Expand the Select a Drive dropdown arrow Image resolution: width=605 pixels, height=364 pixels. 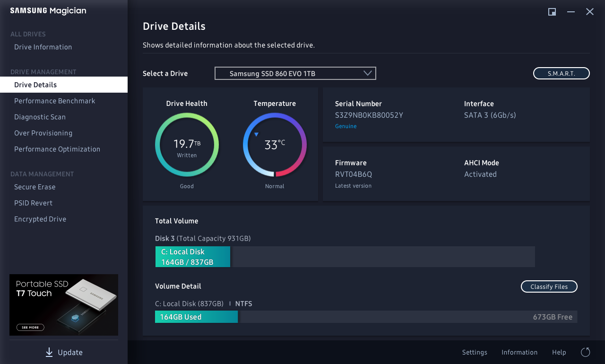(368, 73)
